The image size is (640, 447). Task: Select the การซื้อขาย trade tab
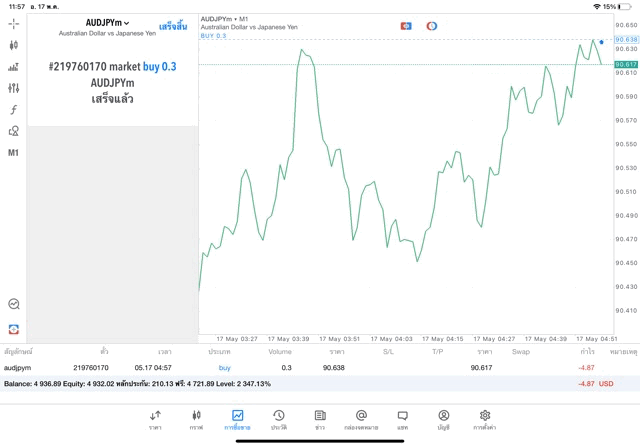tap(237, 420)
